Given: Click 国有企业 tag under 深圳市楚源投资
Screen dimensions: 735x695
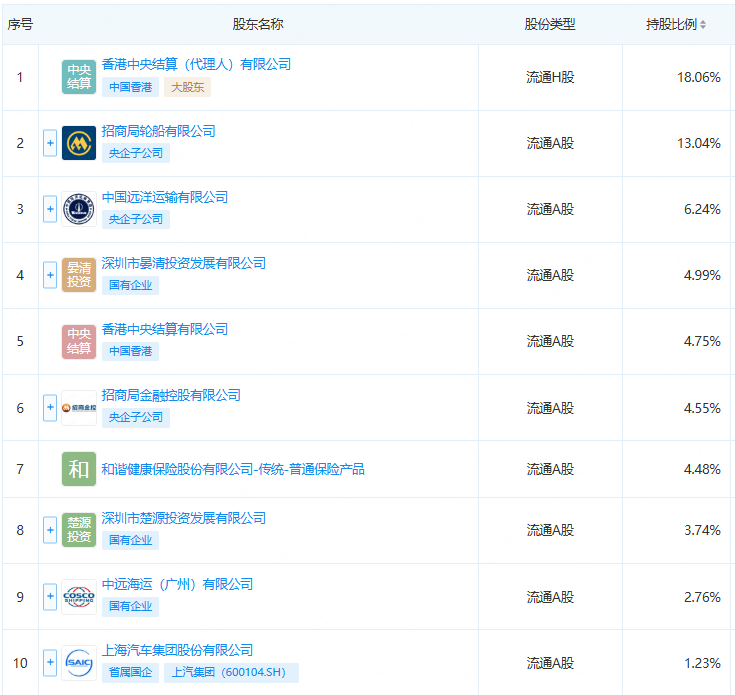Looking at the screenshot, I should pyautogui.click(x=130, y=540).
